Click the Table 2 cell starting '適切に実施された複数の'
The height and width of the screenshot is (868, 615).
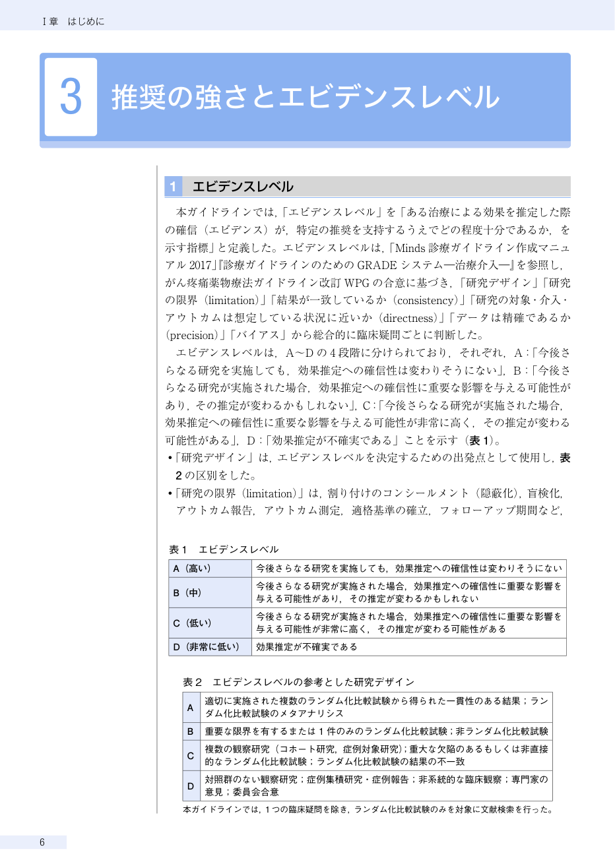376,707
